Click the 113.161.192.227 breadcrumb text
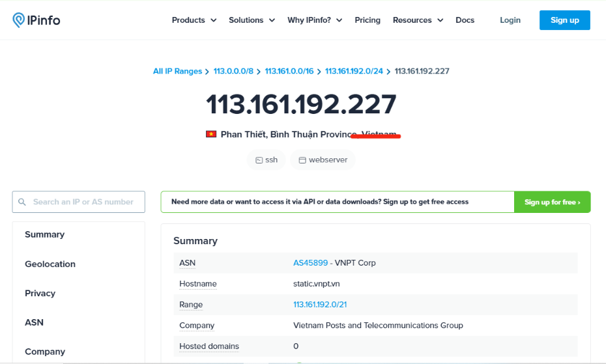The image size is (606, 364). (422, 71)
